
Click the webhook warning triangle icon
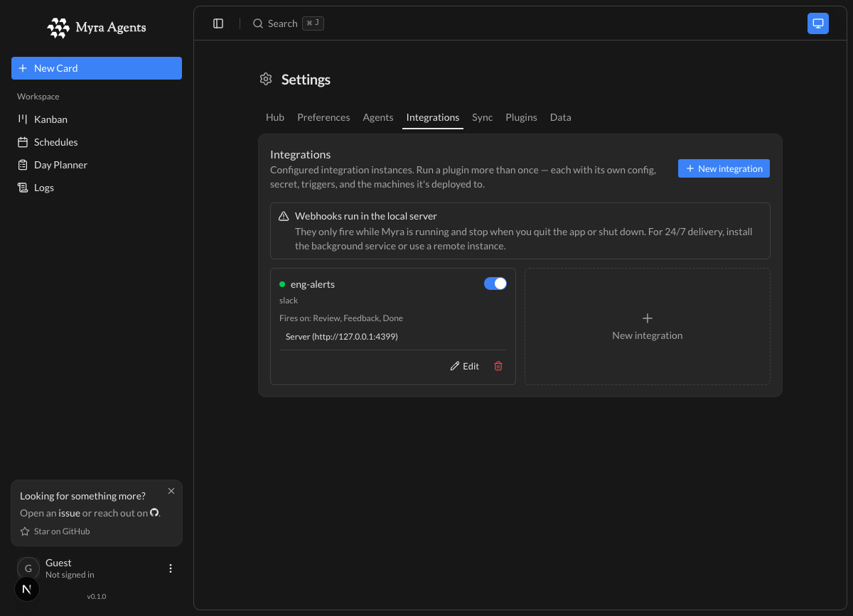[284, 216]
